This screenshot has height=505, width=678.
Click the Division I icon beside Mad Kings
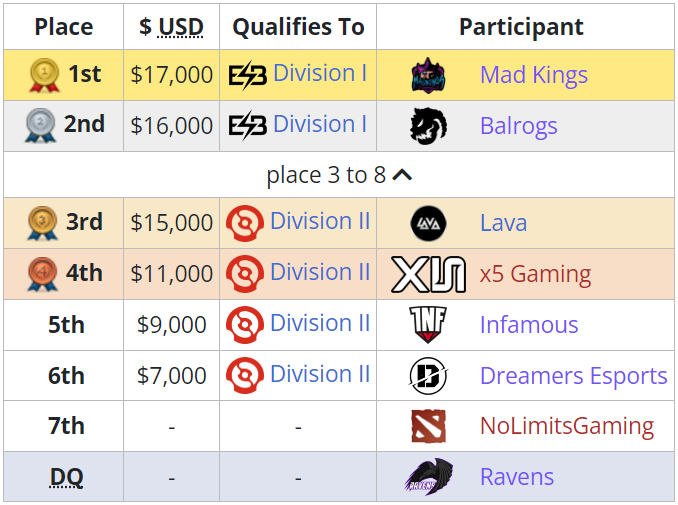(247, 75)
